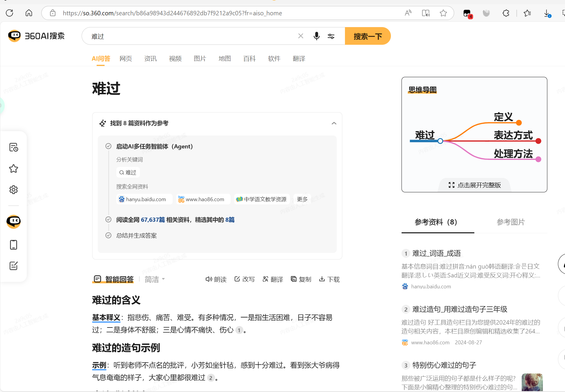Open reference 难过_词语_成语
The width and height of the screenshot is (565, 392).
pos(437,253)
